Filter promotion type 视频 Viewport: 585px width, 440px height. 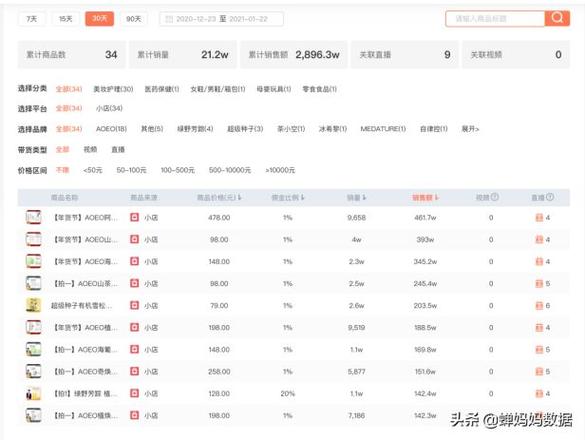point(90,149)
